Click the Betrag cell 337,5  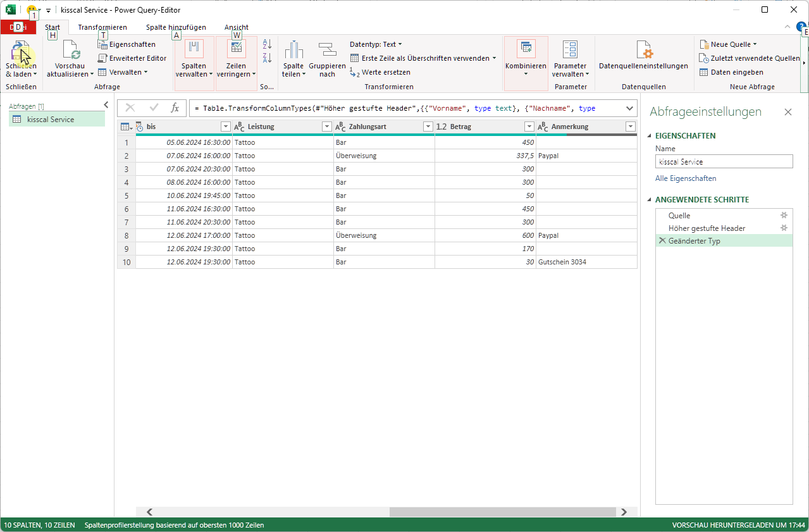click(x=485, y=156)
